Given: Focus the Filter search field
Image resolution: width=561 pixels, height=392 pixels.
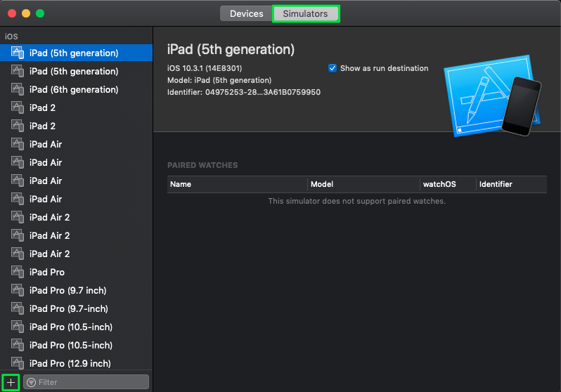Looking at the screenshot, I should (x=86, y=382).
